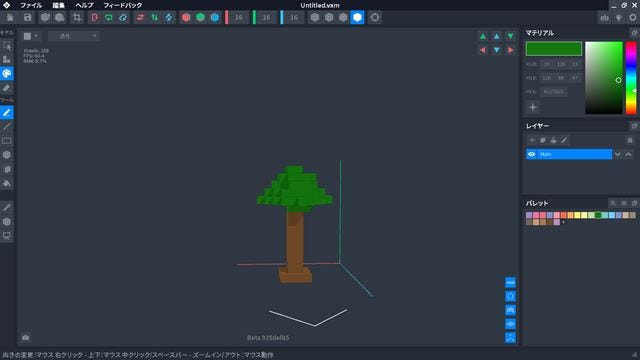This screenshot has height=360, width=640.
Task: Click the rainbow hue slider bar
Action: (631, 78)
